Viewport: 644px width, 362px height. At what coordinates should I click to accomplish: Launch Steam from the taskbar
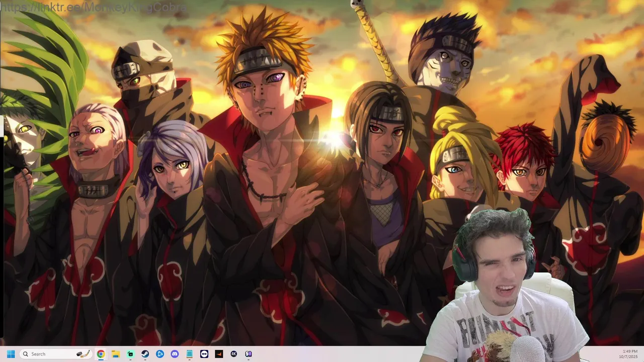(x=145, y=354)
